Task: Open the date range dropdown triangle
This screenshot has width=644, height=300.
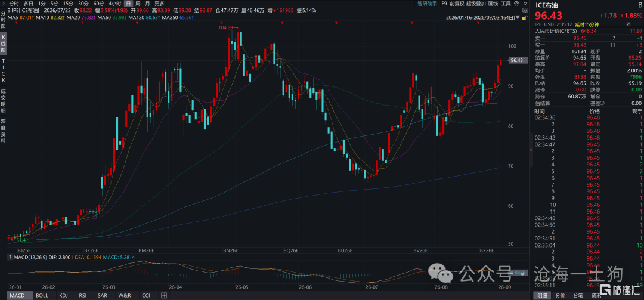Action: click(x=518, y=17)
